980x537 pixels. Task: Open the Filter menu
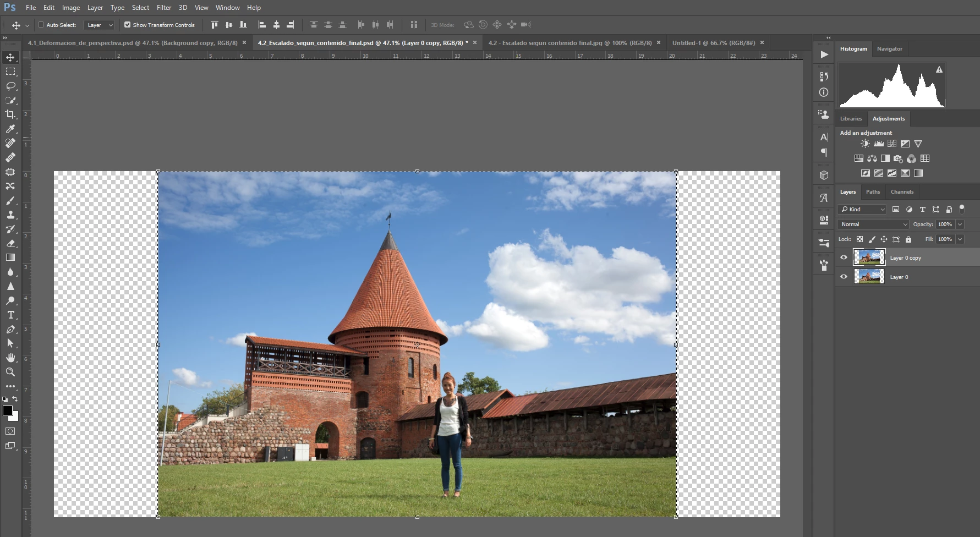click(164, 8)
